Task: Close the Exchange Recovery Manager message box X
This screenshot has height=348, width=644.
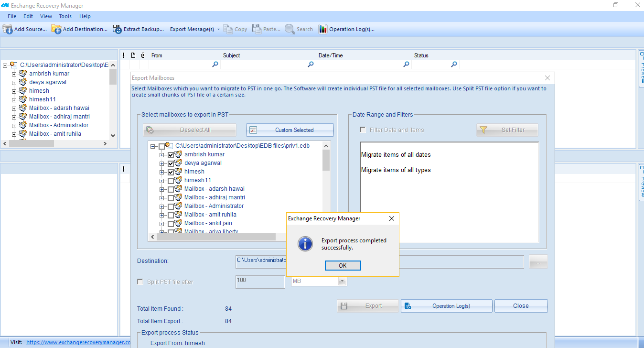Action: (392, 218)
